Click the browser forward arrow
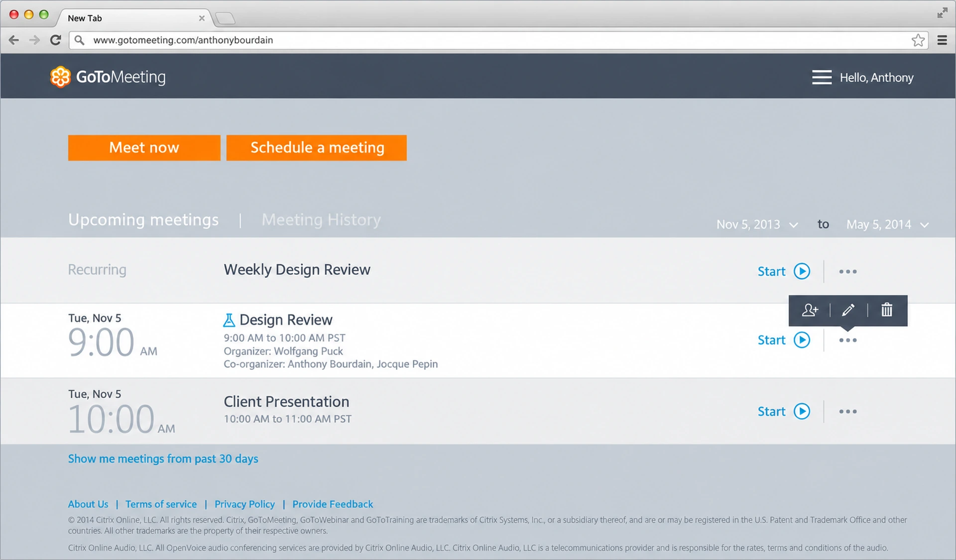 34,40
